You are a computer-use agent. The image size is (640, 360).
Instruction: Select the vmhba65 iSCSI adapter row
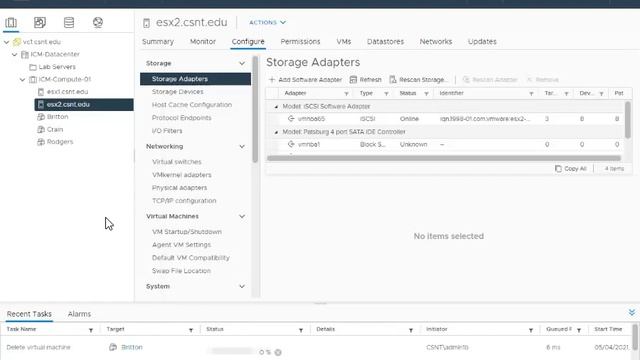pyautogui.click(x=445, y=119)
